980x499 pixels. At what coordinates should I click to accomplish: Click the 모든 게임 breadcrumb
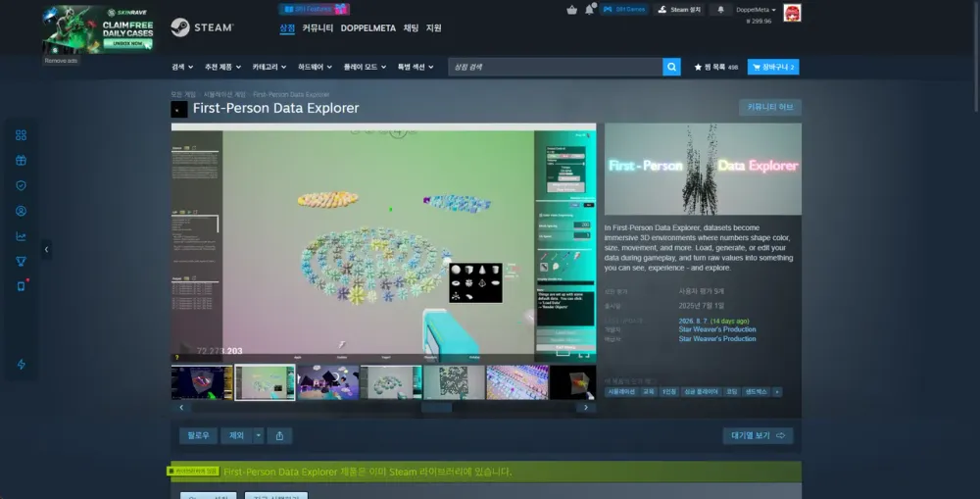(183, 94)
